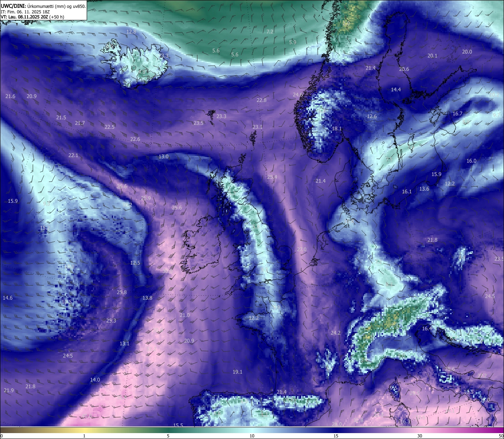The width and height of the screenshot is (504, 439).
Task: Click the map value '23.3'
Action: [x=221, y=117]
